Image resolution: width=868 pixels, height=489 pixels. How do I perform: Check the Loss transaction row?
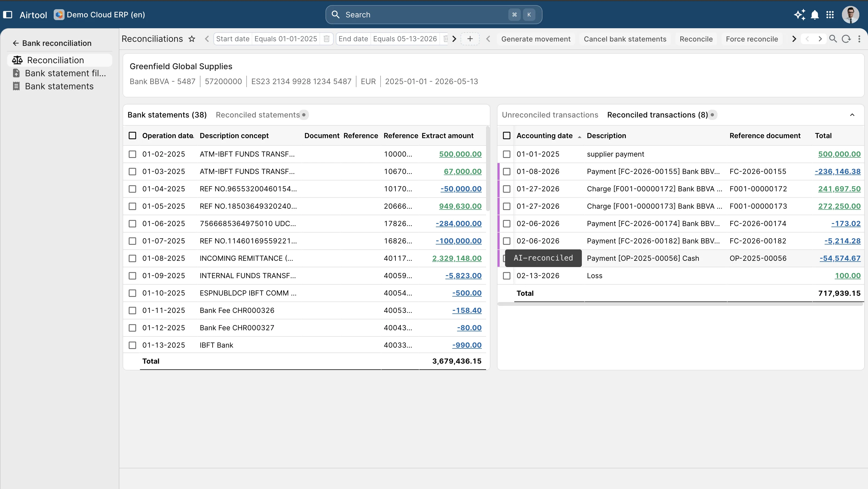tap(506, 276)
